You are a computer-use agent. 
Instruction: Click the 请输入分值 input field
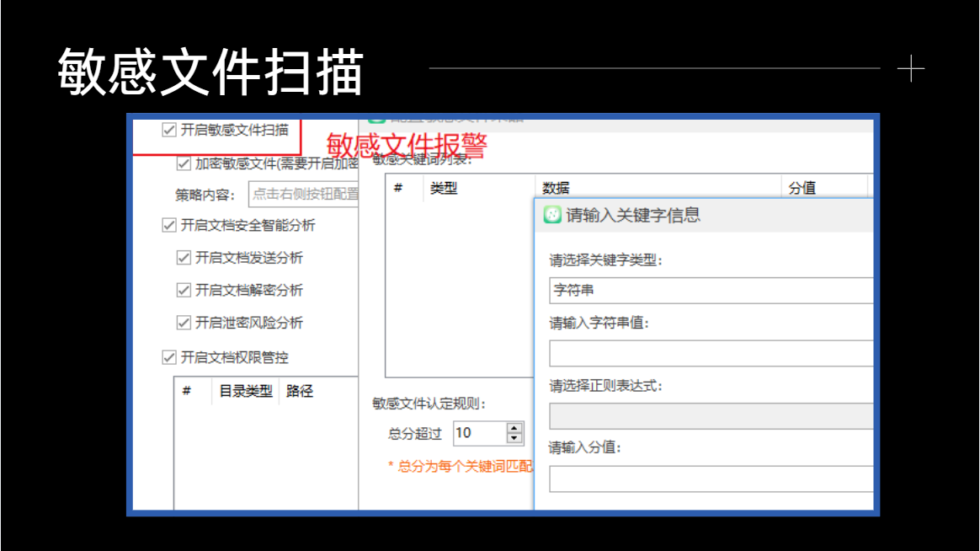pos(711,479)
